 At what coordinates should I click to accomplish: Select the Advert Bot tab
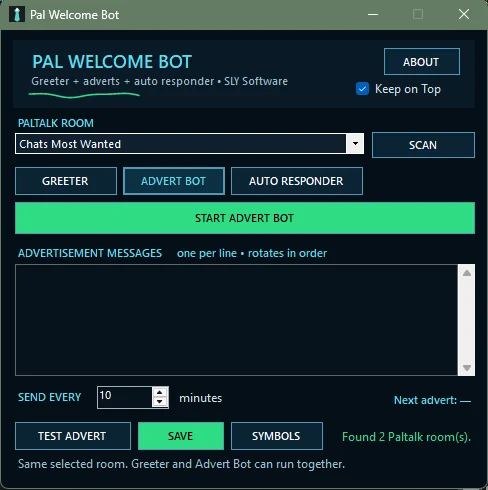pos(174,181)
